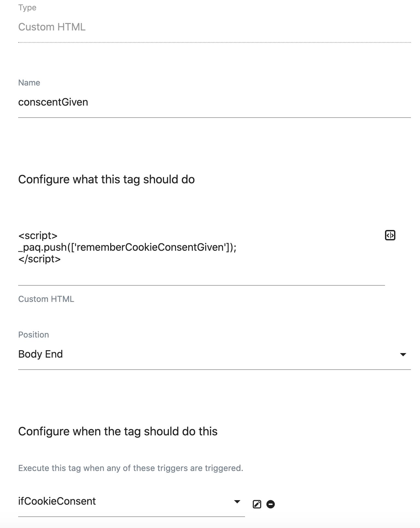
Task: Click the insert variable icon beside the code
Action: 390,235
